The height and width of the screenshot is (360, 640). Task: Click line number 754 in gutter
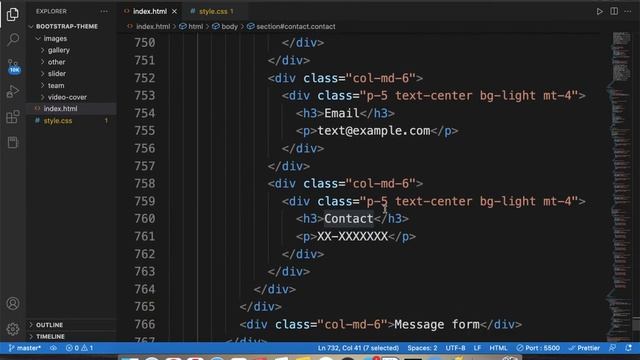point(145,113)
